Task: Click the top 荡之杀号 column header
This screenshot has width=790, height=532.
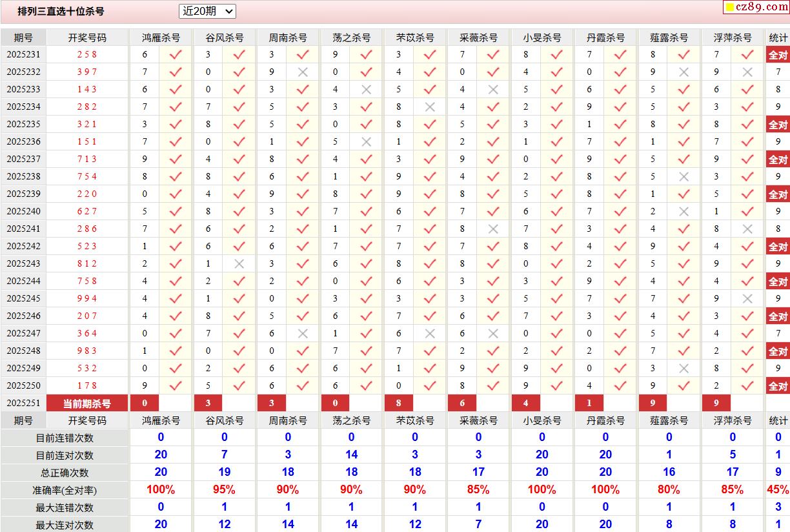Action: pos(352,38)
